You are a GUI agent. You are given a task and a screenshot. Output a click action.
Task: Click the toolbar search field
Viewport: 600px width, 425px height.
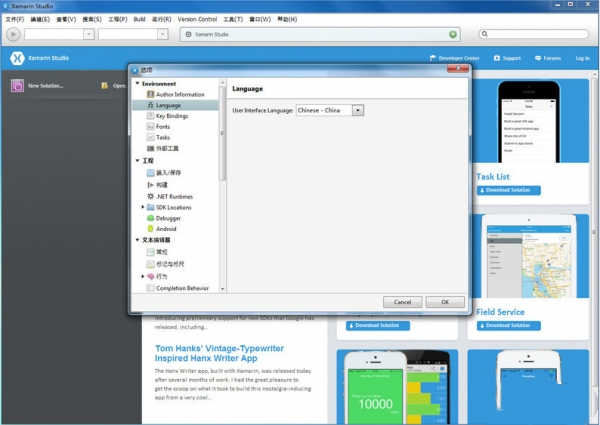(534, 34)
